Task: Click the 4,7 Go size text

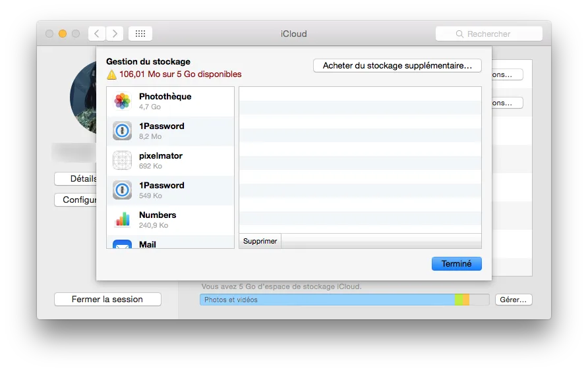Action: [150, 107]
